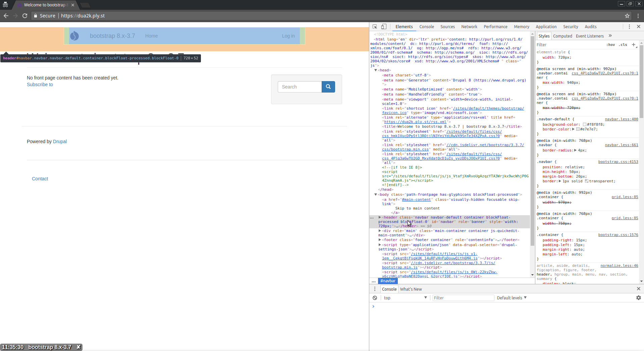
Task: Toggle the .cls class editor button
Action: click(623, 45)
